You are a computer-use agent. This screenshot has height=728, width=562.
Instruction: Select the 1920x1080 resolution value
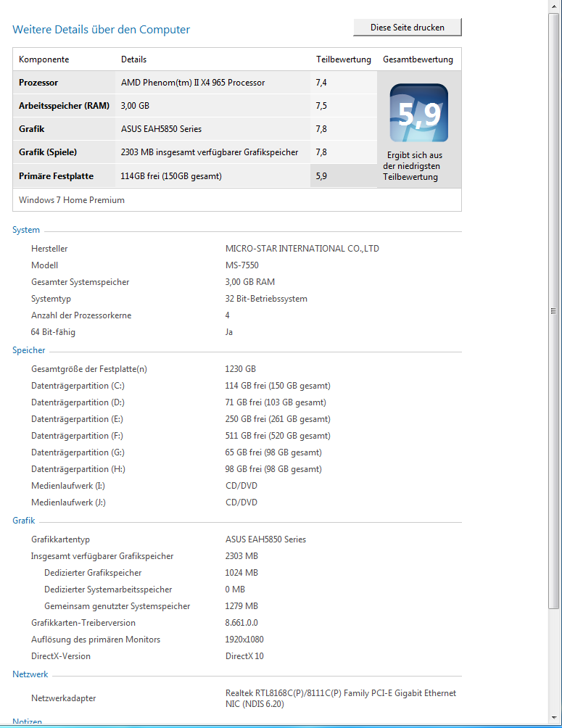click(244, 640)
